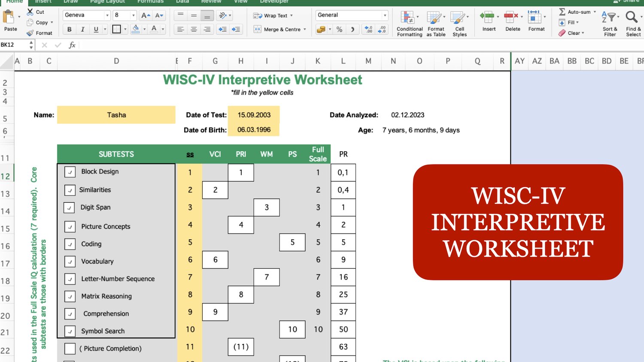Increase decimal places
This screenshot has width=644, height=362.
coord(368,29)
